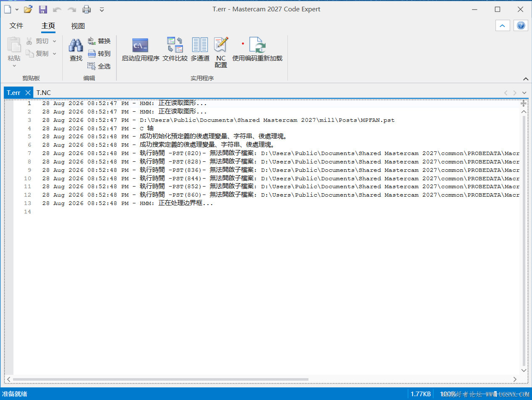This screenshot has width=532, height=400.
Task: Click the line 7 PST(820) error entry
Action: point(281,153)
